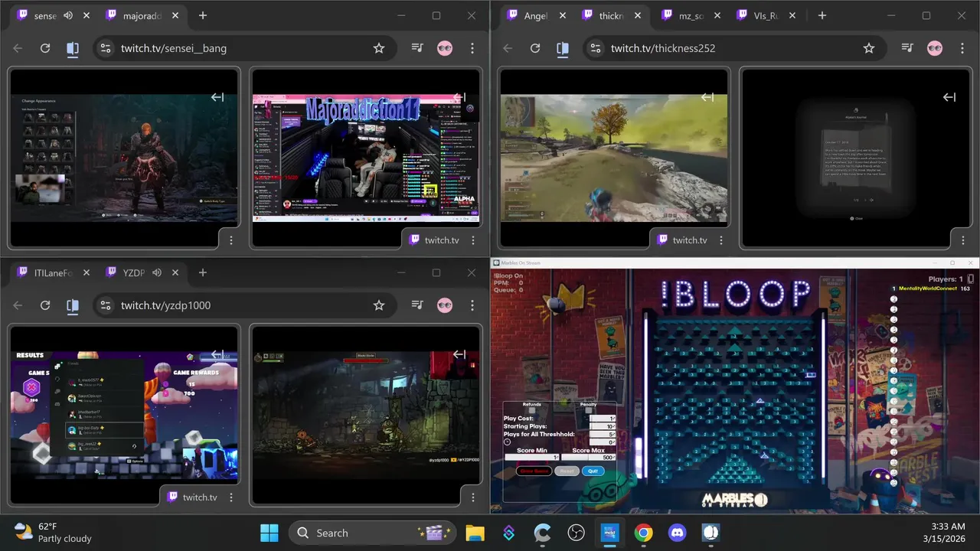Mute the audio icon on sensei tab
The height and width of the screenshot is (551, 980).
(68, 15)
